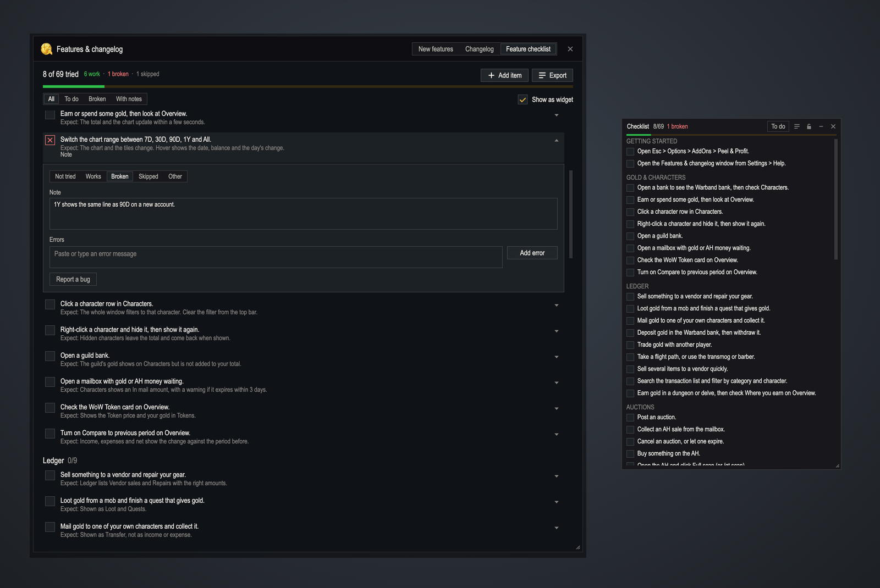Expand 'Check the WoW Token card' item
Image resolution: width=880 pixels, height=588 pixels.
click(557, 408)
